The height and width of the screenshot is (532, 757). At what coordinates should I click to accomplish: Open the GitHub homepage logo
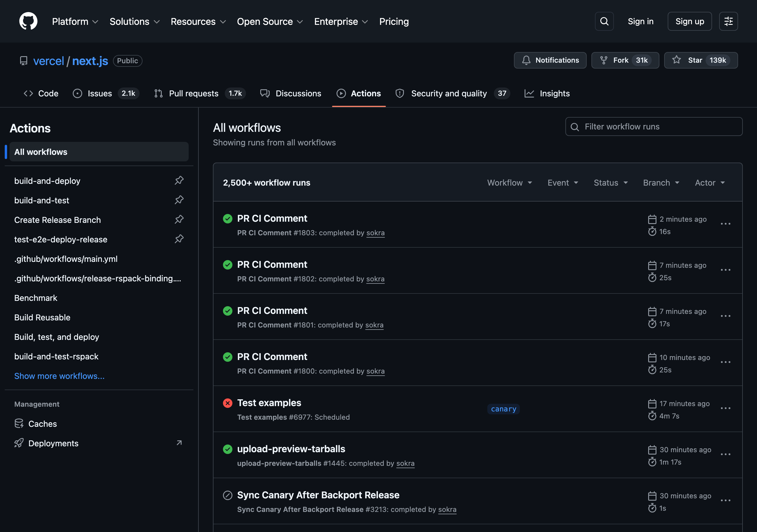pos(28,21)
